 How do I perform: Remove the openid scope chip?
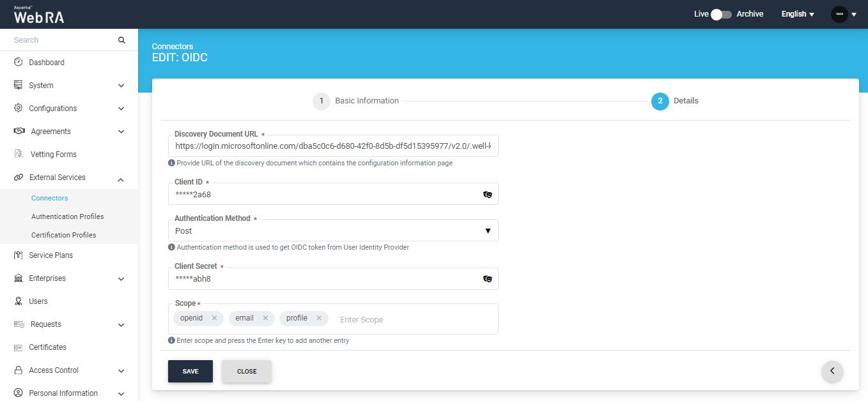click(215, 318)
